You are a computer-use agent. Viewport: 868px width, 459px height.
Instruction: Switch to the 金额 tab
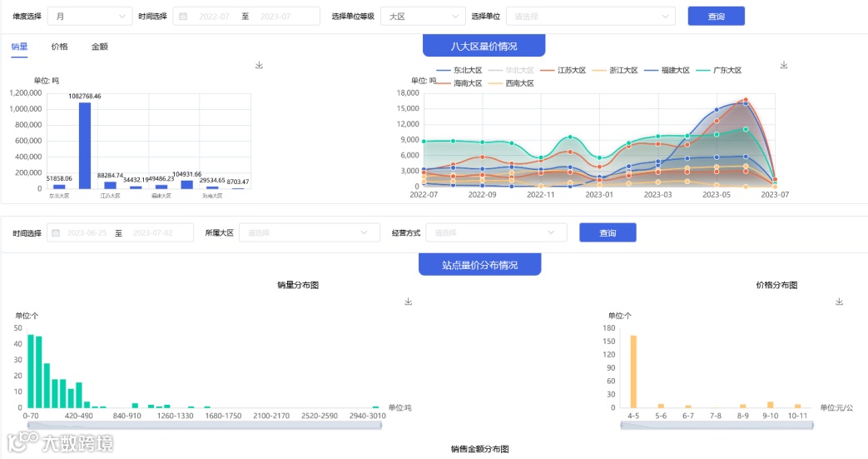[100, 47]
